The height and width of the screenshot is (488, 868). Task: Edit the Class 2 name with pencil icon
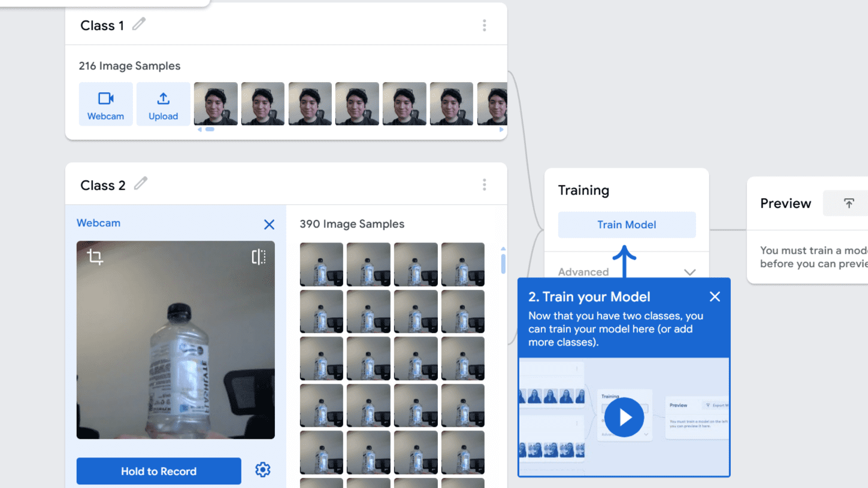(141, 184)
